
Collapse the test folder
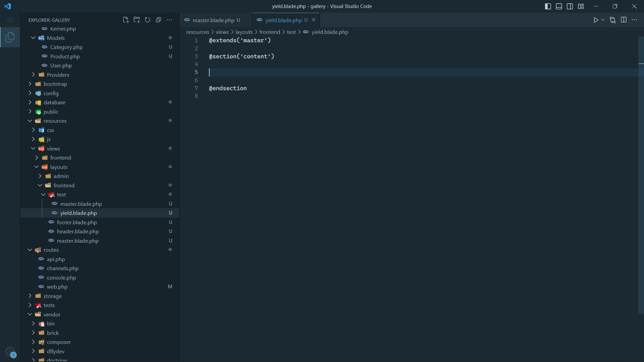tap(100, 195)
